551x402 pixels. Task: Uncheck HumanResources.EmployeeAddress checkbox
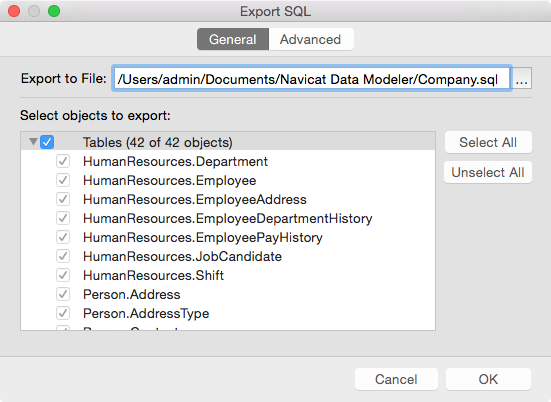tap(63, 199)
